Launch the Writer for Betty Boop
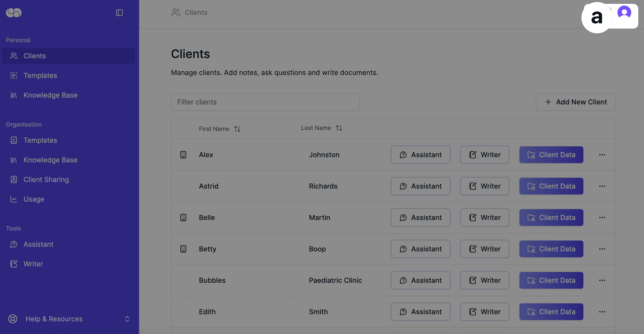This screenshot has width=644, height=334. [x=484, y=249]
